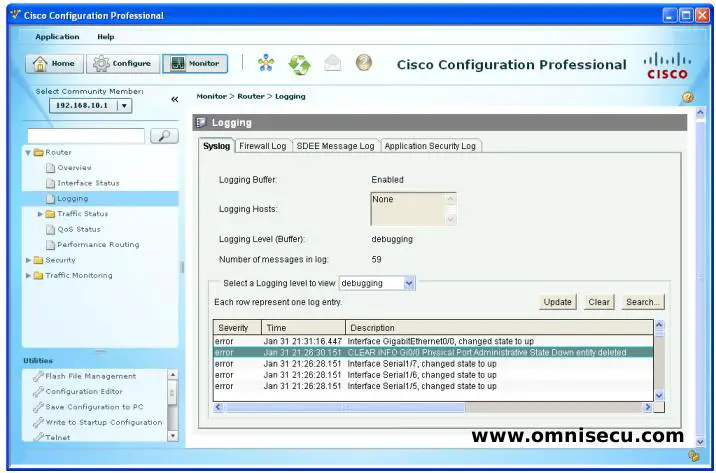Switch to the Monitor section
This screenshot has height=473, width=716.
pyautogui.click(x=195, y=63)
